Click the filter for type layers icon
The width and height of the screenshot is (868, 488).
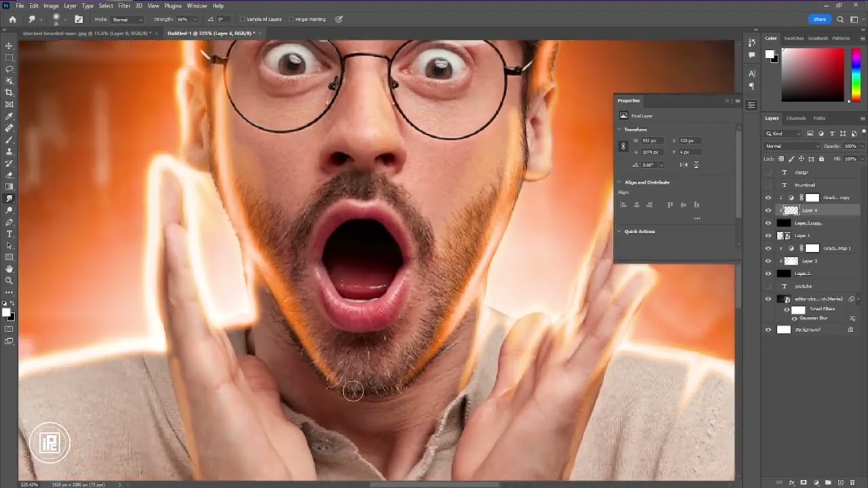[x=831, y=134]
